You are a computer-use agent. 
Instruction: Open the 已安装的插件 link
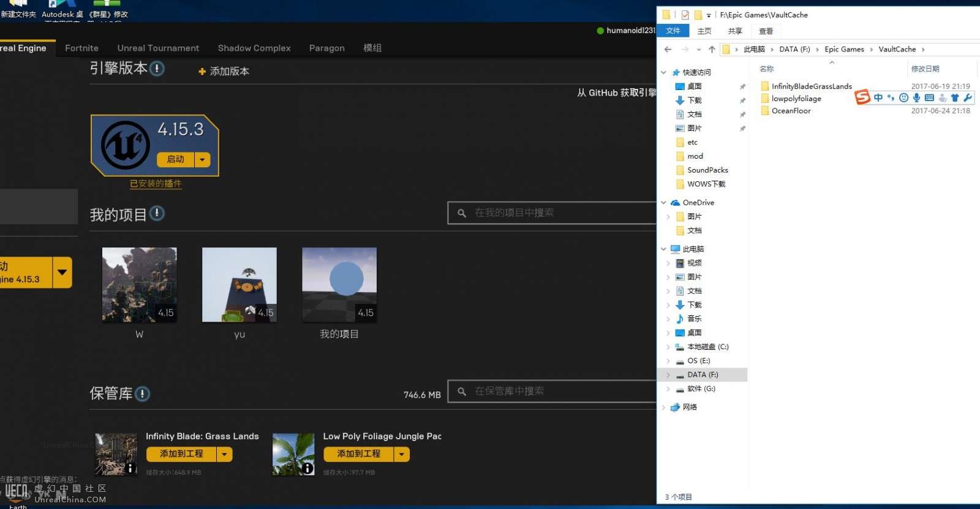(x=156, y=184)
